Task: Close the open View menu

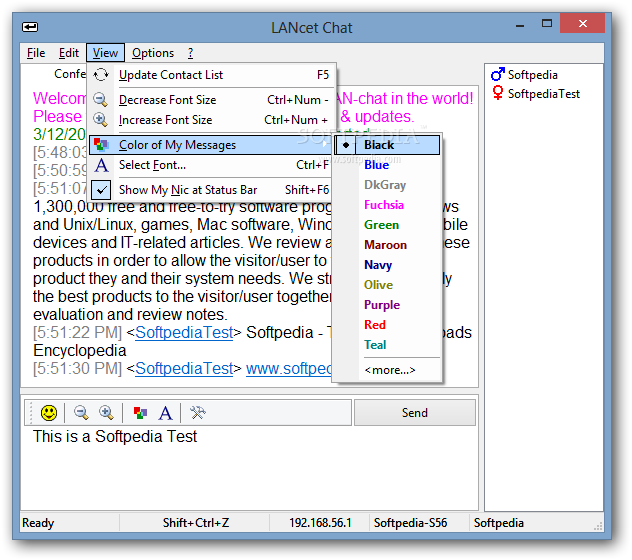Action: (105, 53)
